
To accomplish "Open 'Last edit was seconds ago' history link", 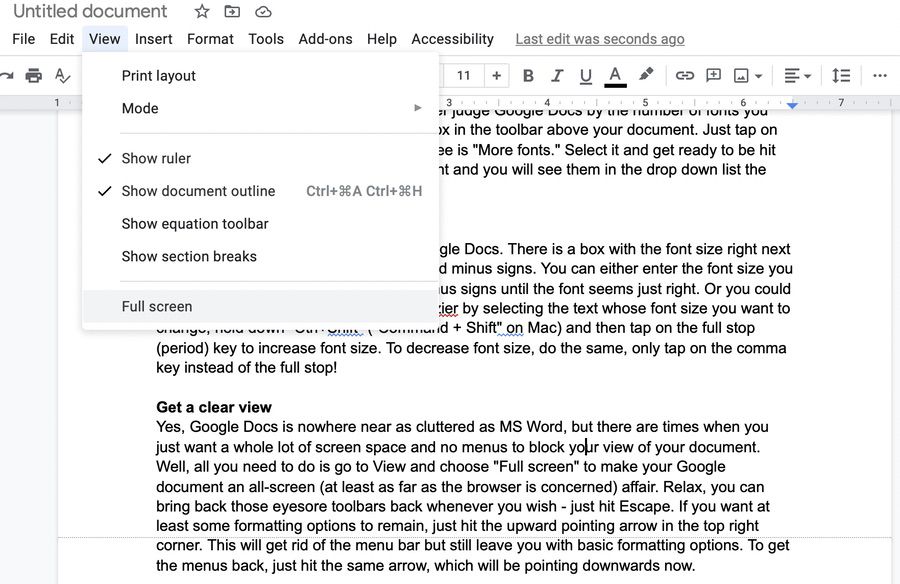I will [600, 39].
